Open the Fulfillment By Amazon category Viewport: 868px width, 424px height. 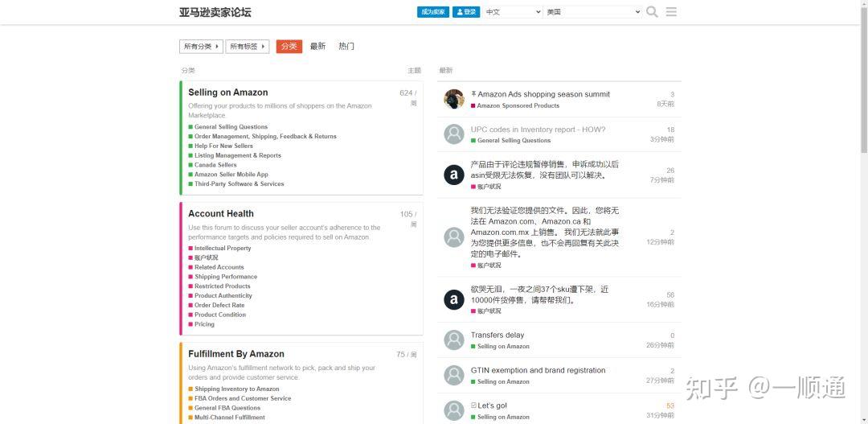[236, 354]
